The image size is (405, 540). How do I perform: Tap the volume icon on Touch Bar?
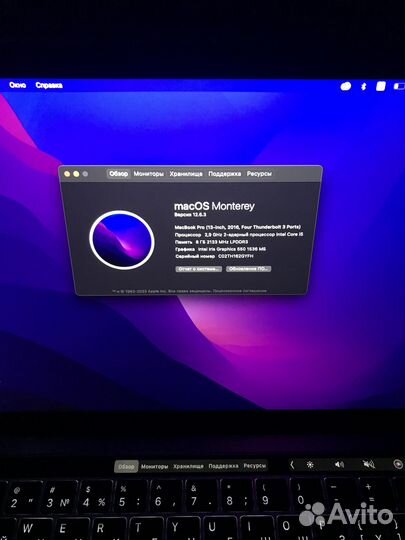[339, 465]
